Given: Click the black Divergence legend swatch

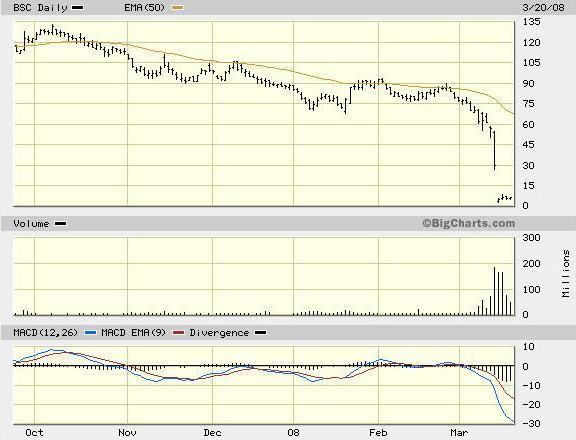Looking at the screenshot, I should (261, 333).
